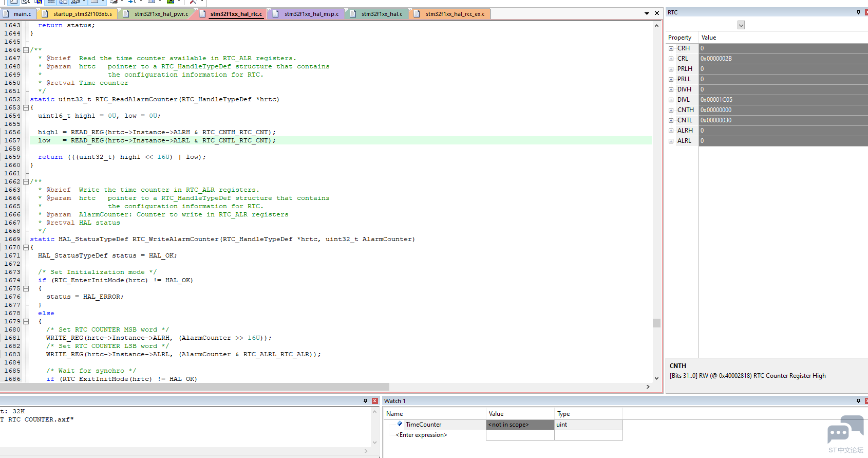
Task: Select the CNTL value 0x00000030
Action: (783, 120)
